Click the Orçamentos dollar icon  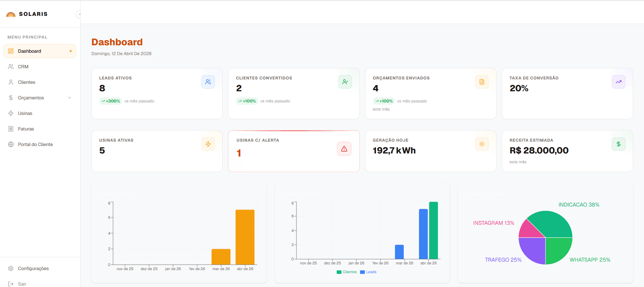tap(11, 98)
